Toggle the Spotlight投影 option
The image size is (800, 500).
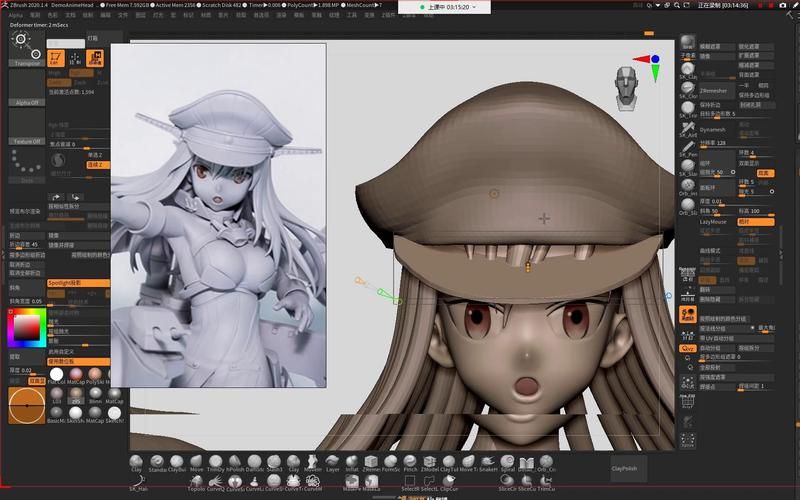coord(78,283)
